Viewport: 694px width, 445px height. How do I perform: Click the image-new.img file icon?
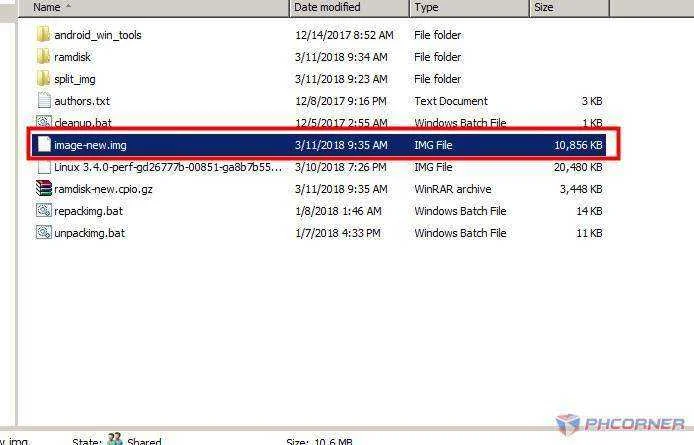44,144
